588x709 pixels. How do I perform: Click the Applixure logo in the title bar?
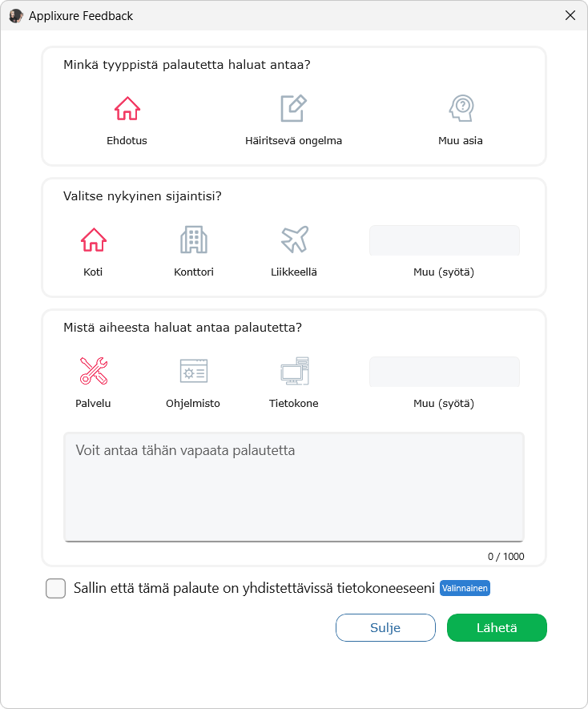coord(15,15)
